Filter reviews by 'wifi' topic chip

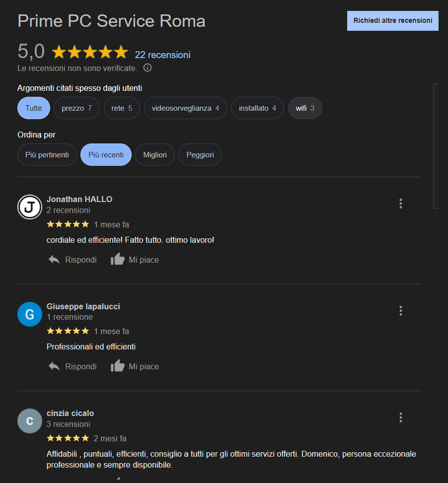pyautogui.click(x=305, y=108)
